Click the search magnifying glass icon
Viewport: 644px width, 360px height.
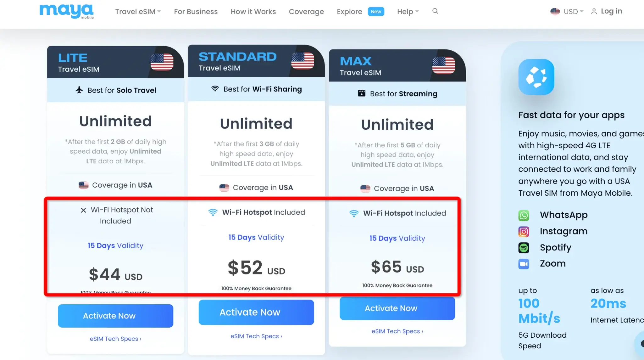[435, 11]
